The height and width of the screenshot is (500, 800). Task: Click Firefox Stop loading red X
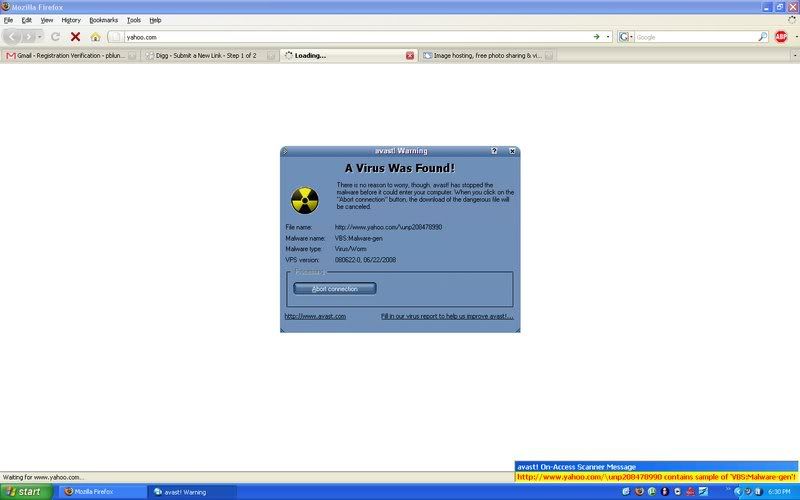pos(75,37)
